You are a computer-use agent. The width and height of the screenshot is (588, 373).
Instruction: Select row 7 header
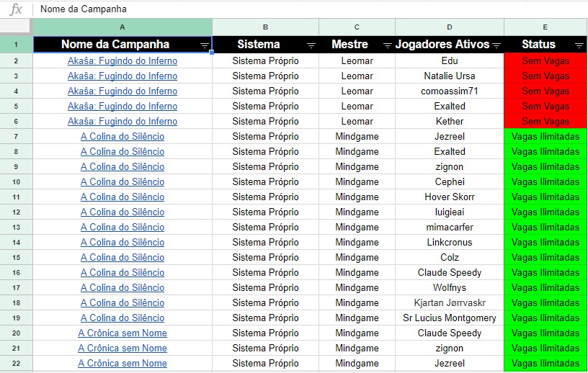(16, 136)
